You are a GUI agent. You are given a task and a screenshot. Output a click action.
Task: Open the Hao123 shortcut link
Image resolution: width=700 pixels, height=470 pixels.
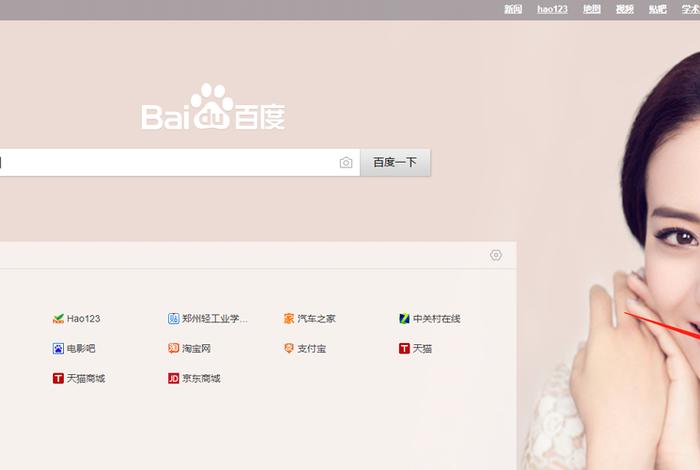click(x=83, y=319)
